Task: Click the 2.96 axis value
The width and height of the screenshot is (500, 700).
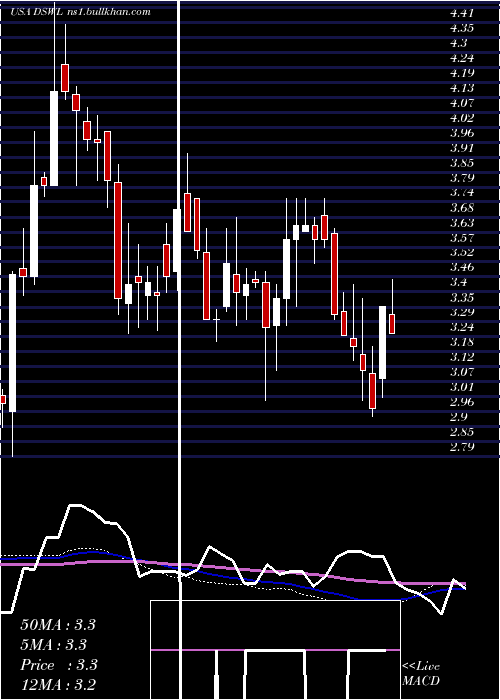Action: (x=462, y=402)
